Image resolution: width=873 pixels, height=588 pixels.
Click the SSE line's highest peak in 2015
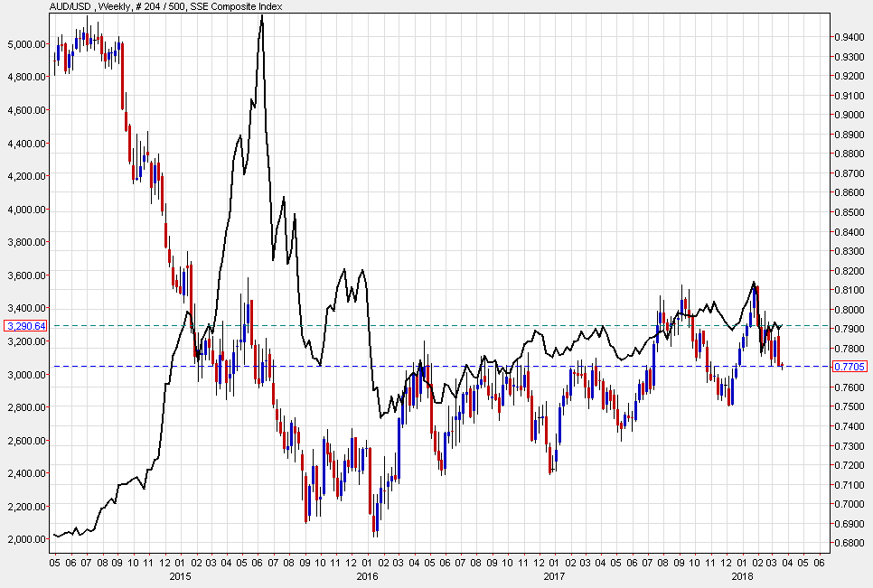pos(262,16)
